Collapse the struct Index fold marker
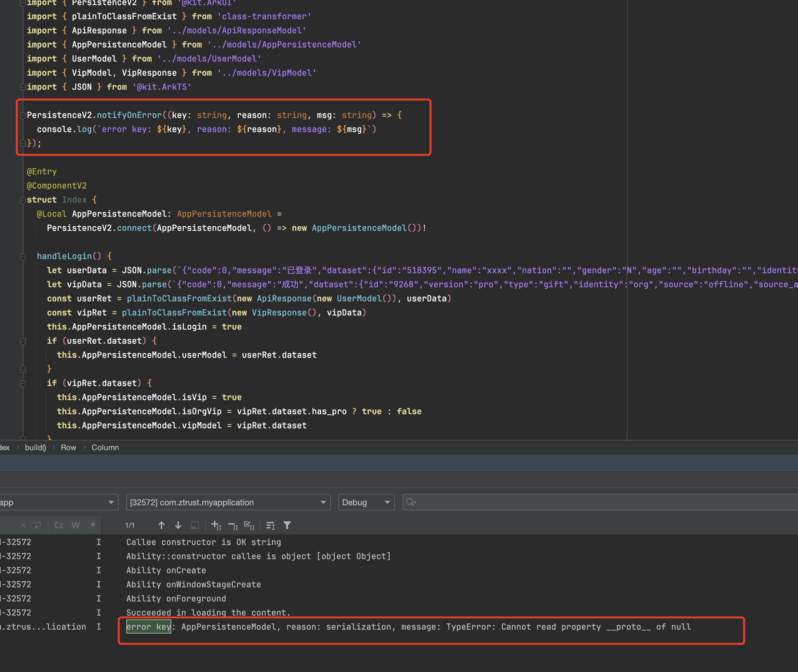Image resolution: width=798 pixels, height=672 pixels. click(23, 200)
